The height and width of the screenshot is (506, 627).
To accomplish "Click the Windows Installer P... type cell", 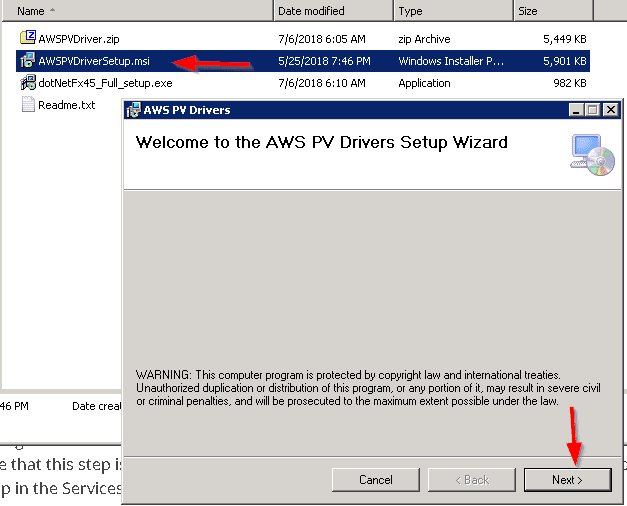I will pyautogui.click(x=451, y=61).
